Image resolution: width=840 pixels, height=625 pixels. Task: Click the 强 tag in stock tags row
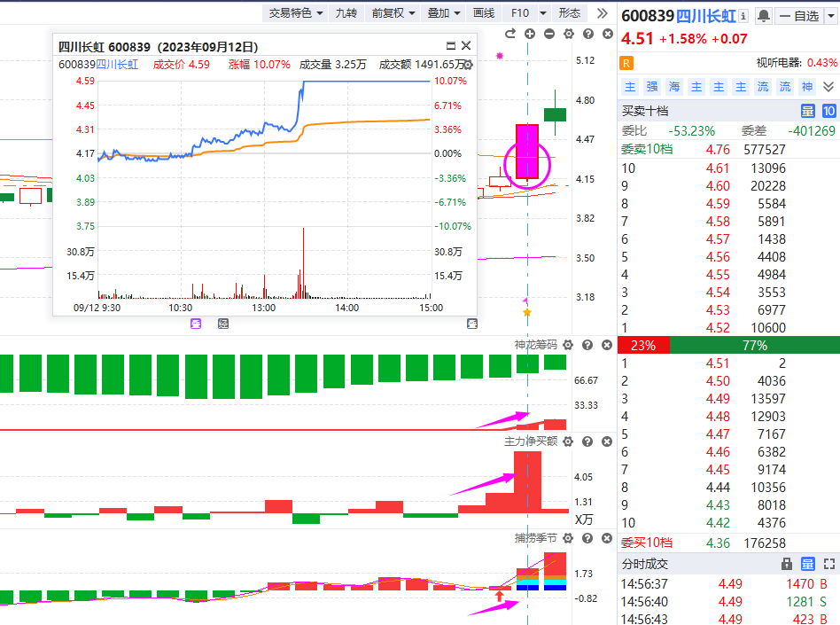(652, 86)
